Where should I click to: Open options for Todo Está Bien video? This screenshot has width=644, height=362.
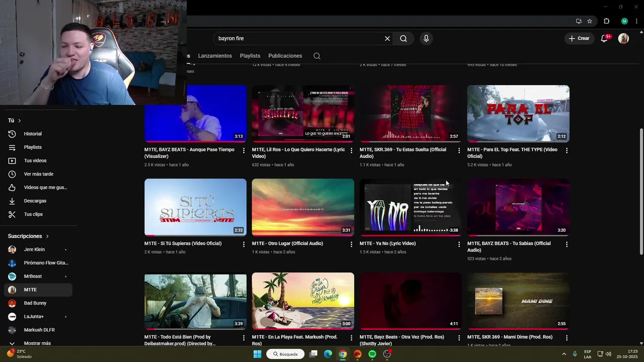click(244, 338)
